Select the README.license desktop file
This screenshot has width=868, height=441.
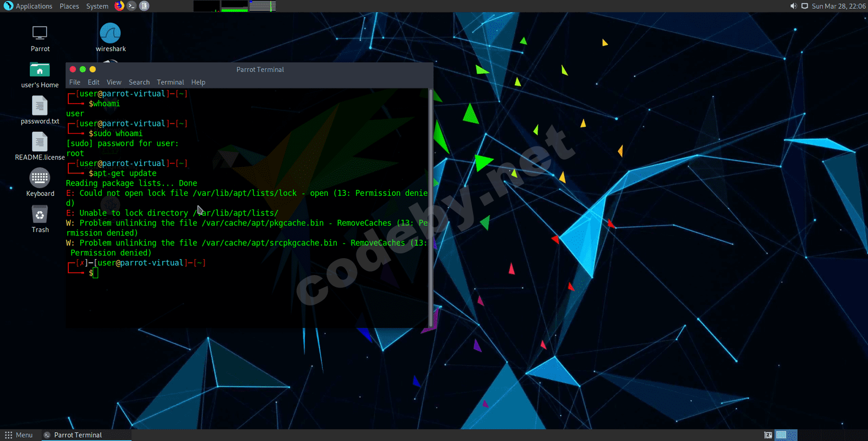[x=40, y=146]
